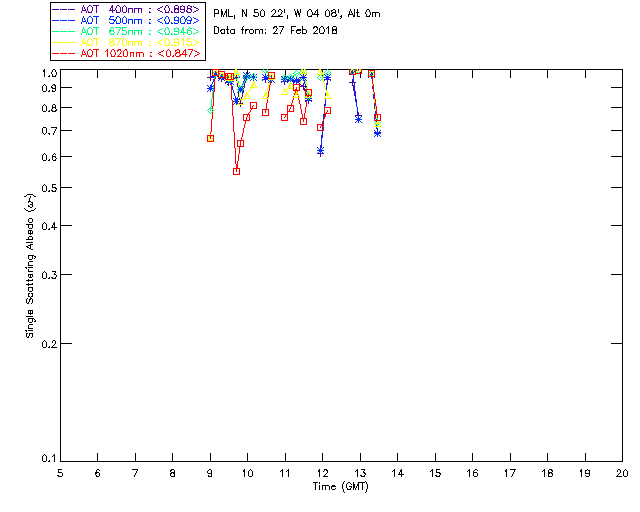Click the 'Time (GMT)' x-axis label

click(x=340, y=487)
